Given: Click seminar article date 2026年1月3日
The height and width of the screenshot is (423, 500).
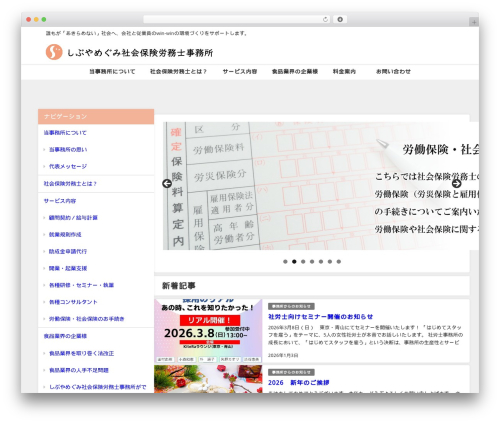Looking at the screenshot, I should tap(283, 355).
